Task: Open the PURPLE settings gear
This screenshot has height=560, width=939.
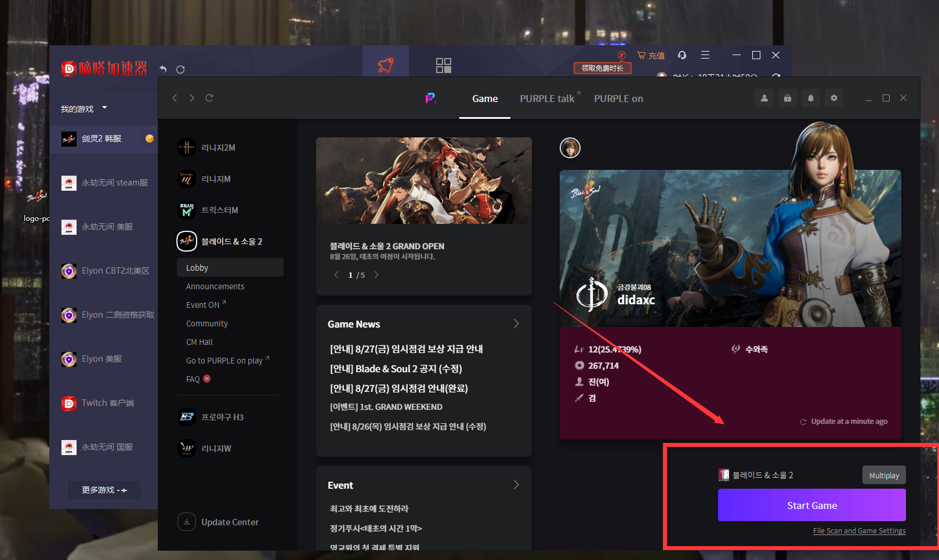Action: pos(834,98)
